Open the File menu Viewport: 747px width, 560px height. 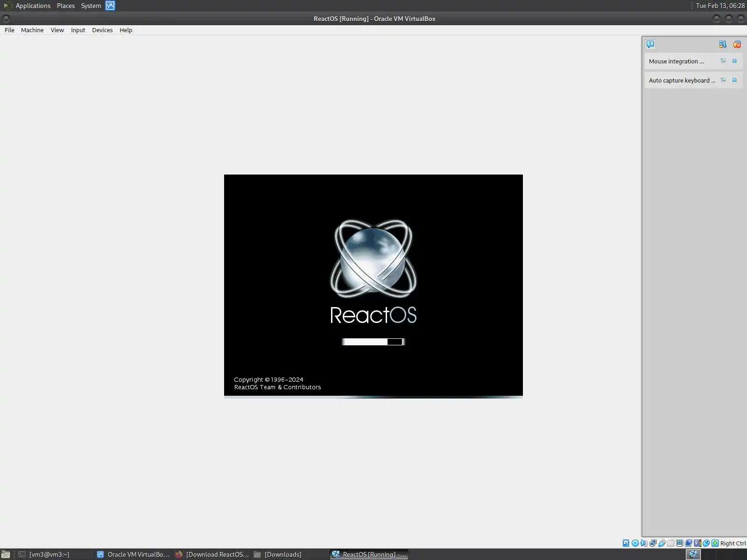(x=9, y=30)
